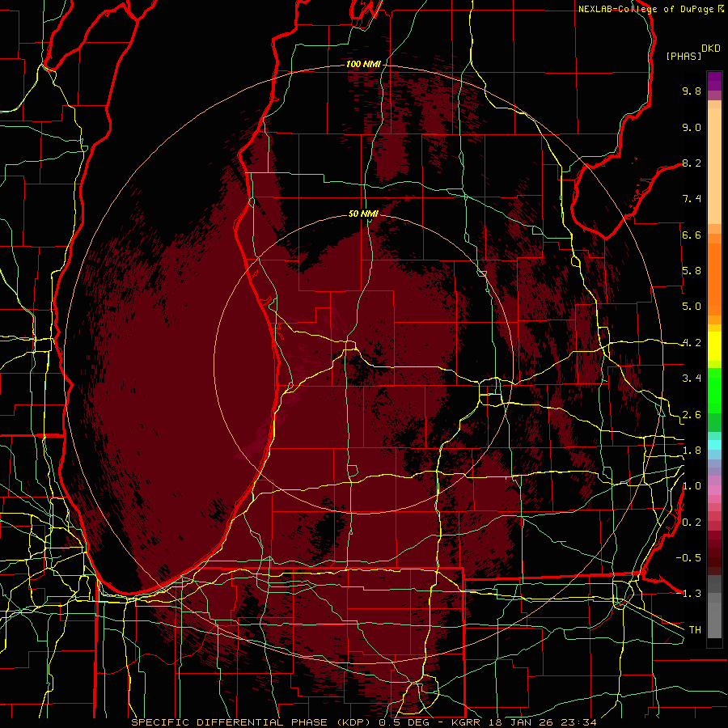Click the 9.8 value on the scale
This screenshot has width=728, height=728.
692,91
